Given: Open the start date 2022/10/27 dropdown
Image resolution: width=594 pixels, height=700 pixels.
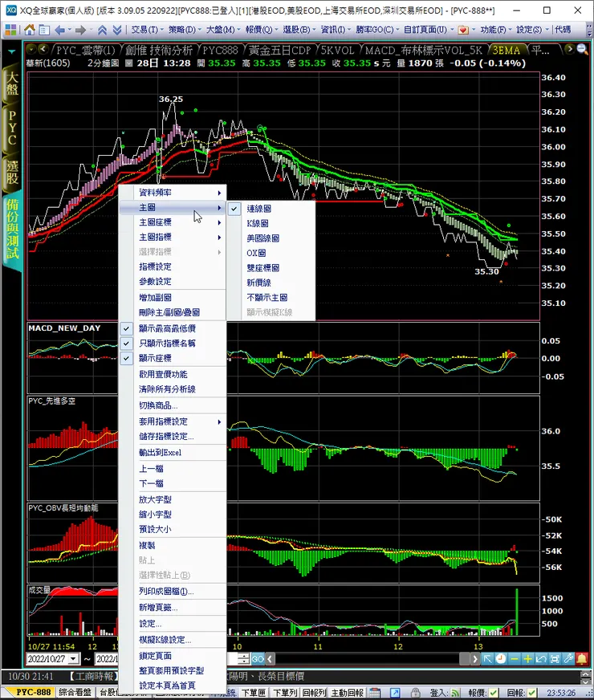Looking at the screenshot, I should pyautogui.click(x=74, y=658).
